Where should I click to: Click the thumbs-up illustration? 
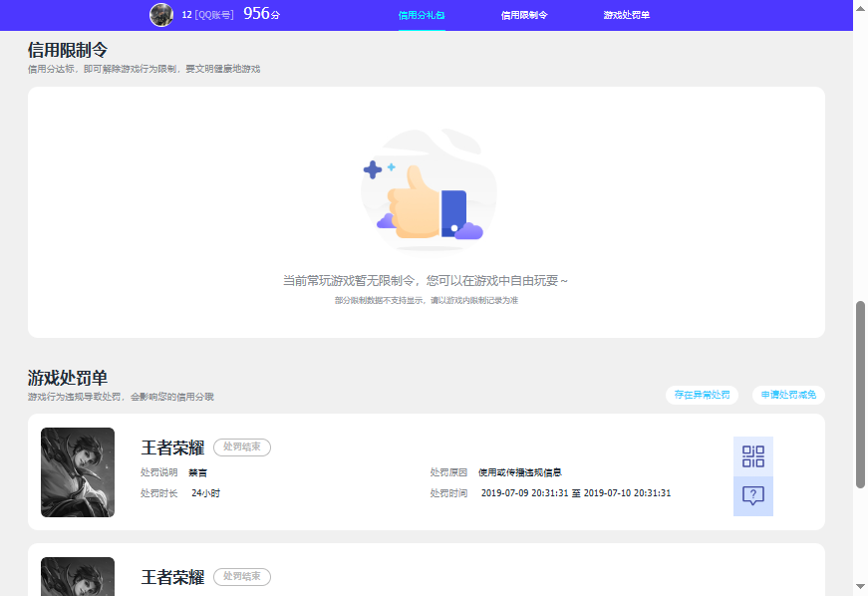(x=429, y=189)
